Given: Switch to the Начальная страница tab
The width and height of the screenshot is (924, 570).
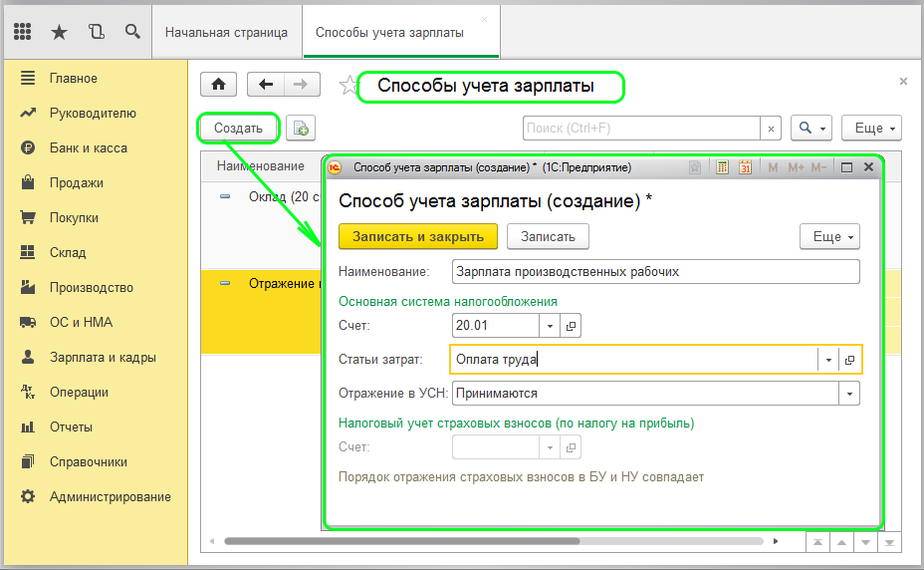Looking at the screenshot, I should coord(226,33).
